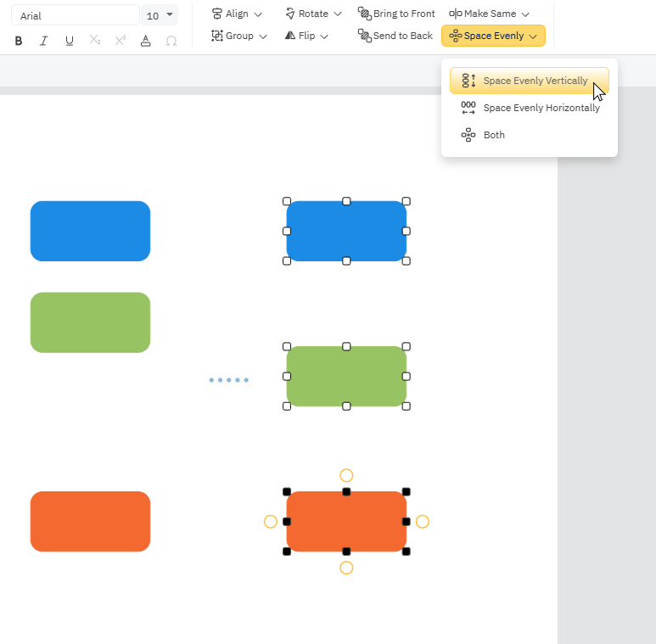Expand the Flip options
This screenshot has height=644, width=656.
[x=306, y=36]
